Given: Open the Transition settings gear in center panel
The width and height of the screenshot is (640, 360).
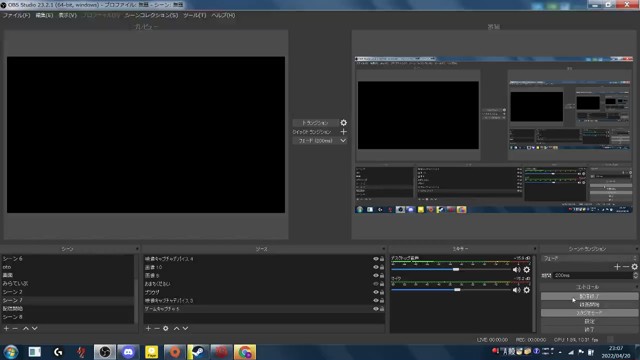Looking at the screenshot, I should pos(344,123).
